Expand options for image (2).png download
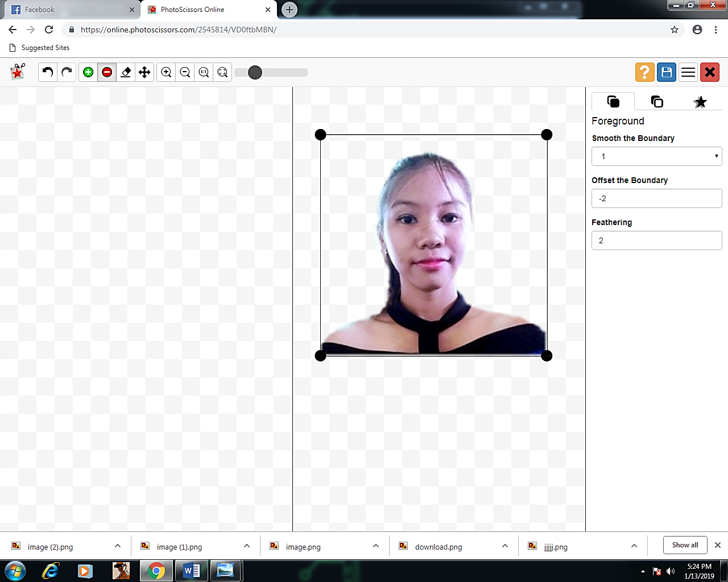Image resolution: width=728 pixels, height=582 pixels. click(118, 546)
